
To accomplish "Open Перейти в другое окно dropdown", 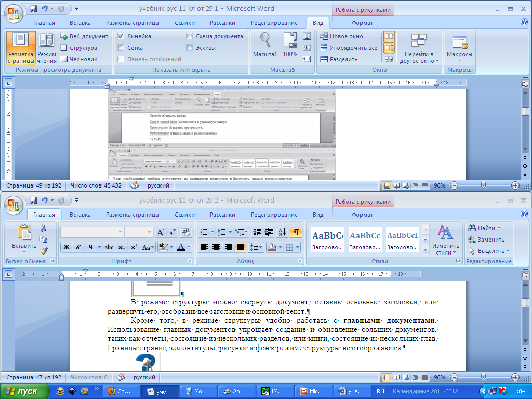I will (419, 48).
